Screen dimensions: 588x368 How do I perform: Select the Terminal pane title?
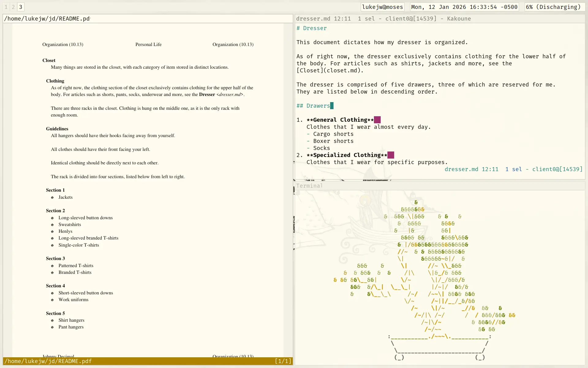(x=310, y=186)
